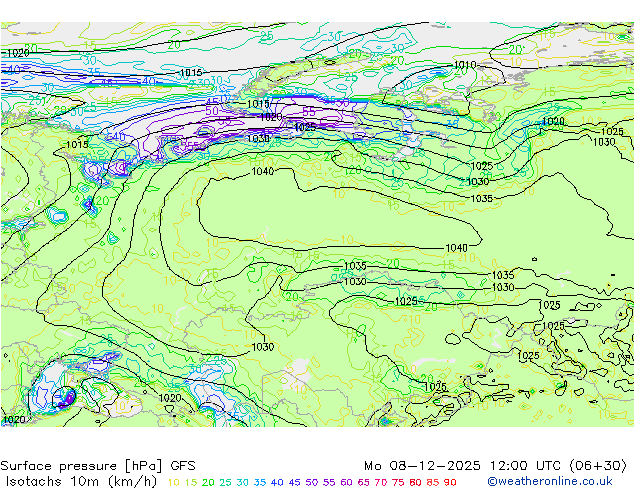
Task: Click the 55 value in the isotachs legend
Action: tap(329, 482)
